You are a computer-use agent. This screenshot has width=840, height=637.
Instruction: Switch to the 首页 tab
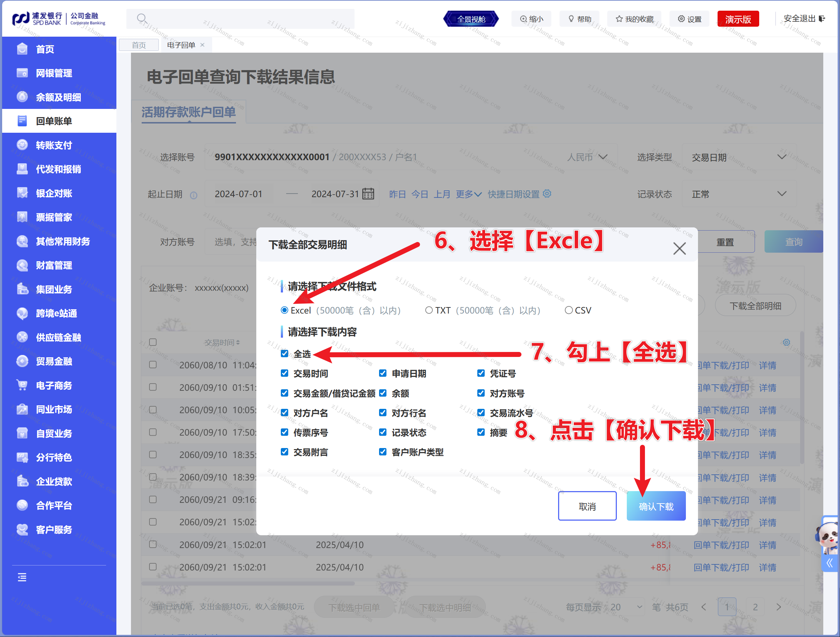point(138,45)
